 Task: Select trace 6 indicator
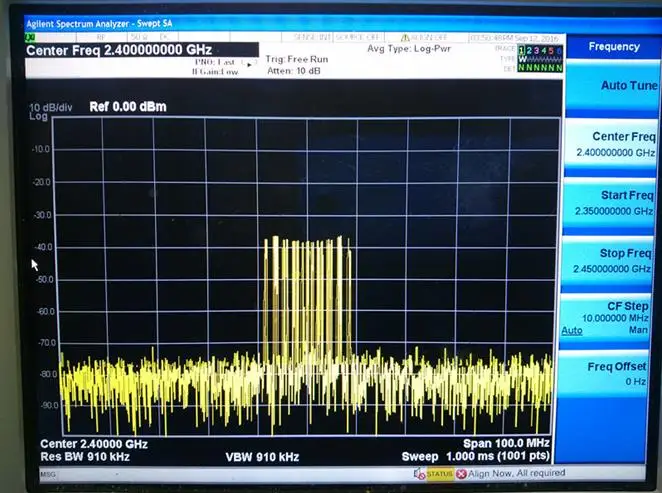[x=559, y=51]
